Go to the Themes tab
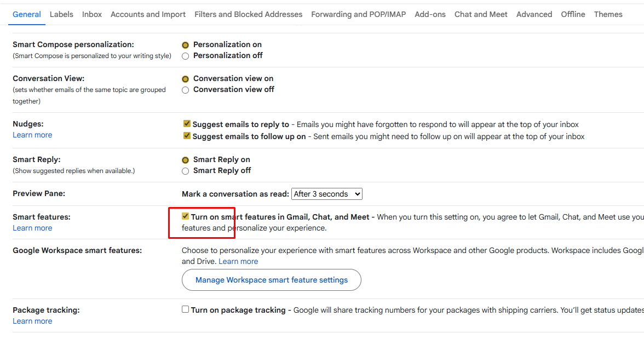Screen dimensions: 644x339 pos(608,14)
